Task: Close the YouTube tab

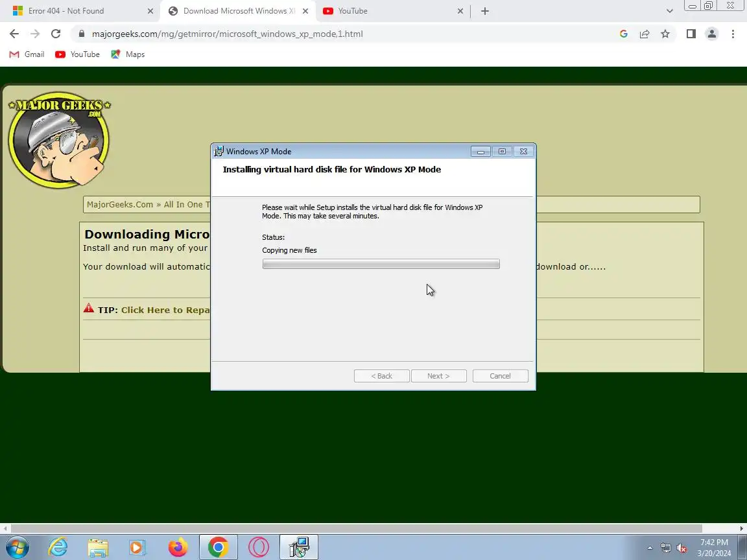Action: click(x=460, y=11)
